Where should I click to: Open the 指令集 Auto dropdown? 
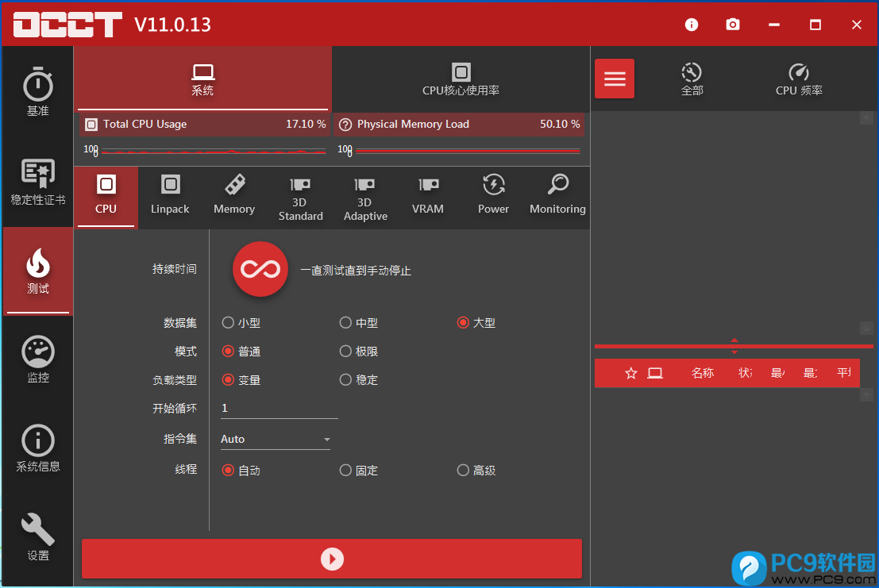(x=276, y=439)
